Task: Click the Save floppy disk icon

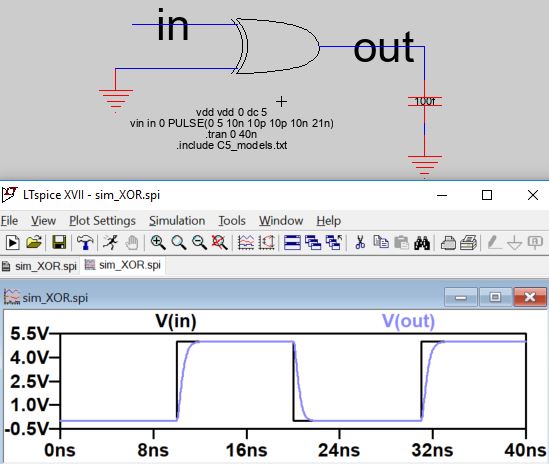Action: point(59,242)
